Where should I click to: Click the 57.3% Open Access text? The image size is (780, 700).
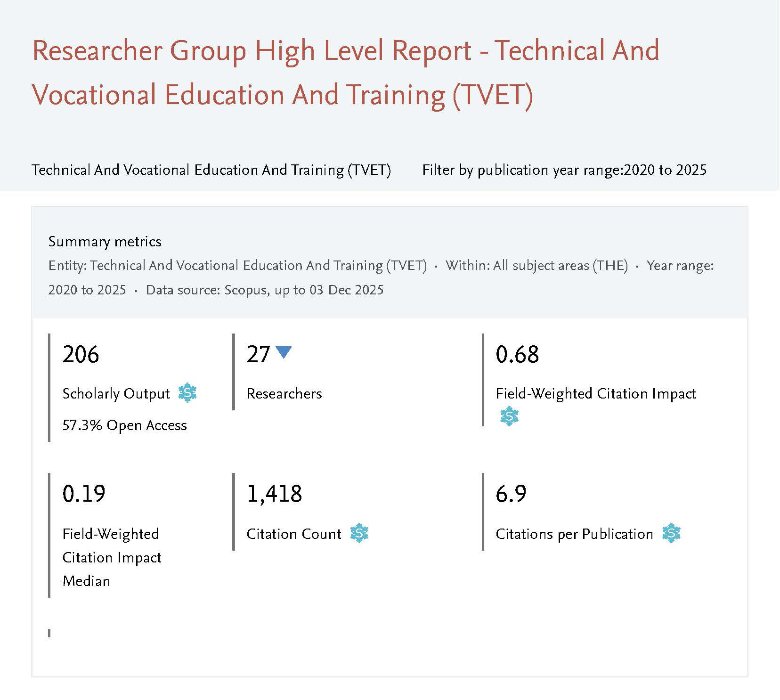pyautogui.click(x=124, y=425)
